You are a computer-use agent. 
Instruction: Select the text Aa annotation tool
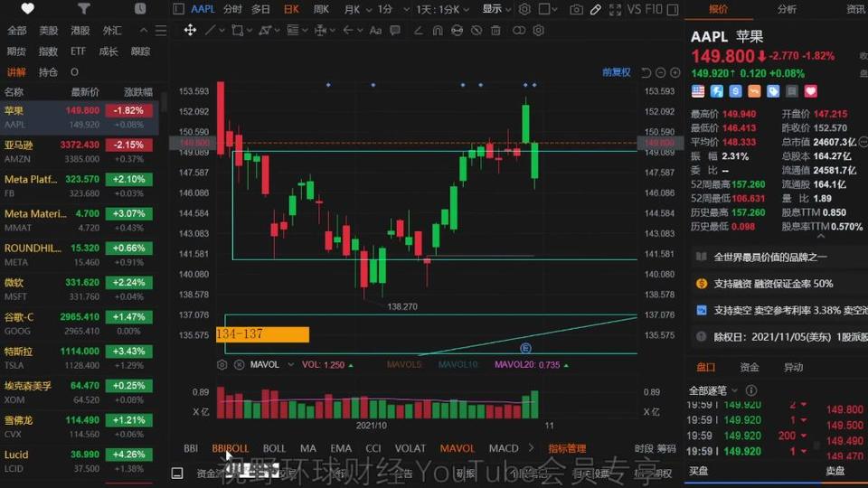click(375, 30)
